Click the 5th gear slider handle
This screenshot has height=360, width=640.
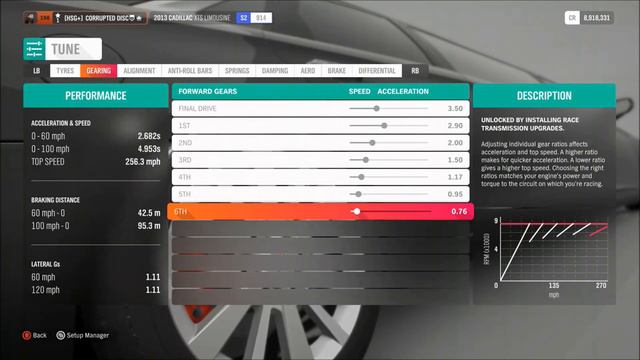tap(358, 194)
